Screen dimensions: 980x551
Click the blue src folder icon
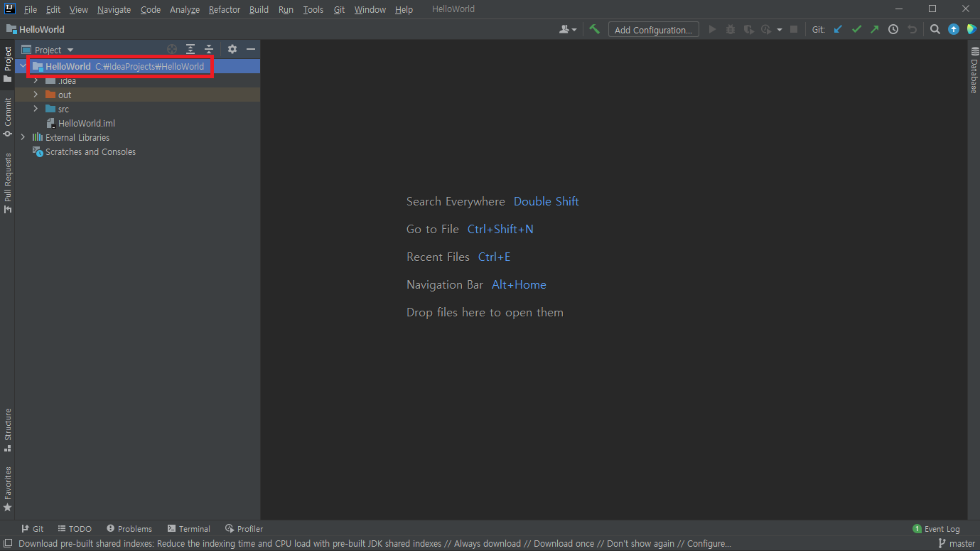point(50,109)
